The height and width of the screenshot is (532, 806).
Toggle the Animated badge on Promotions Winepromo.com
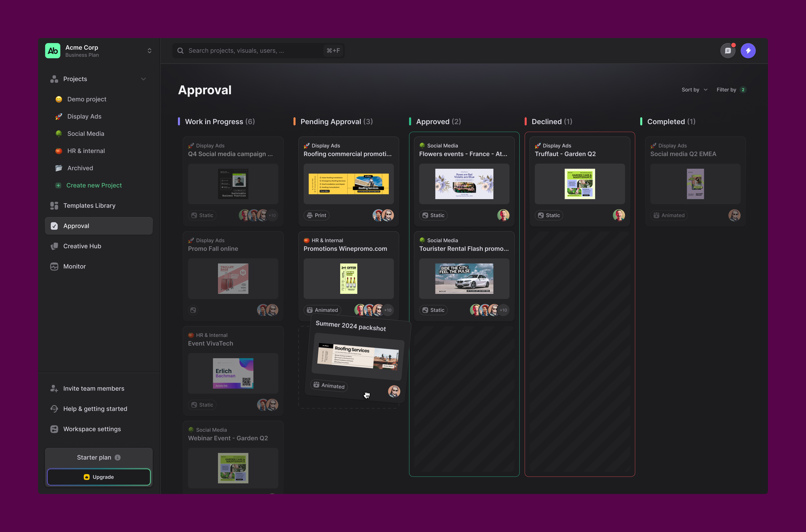[x=322, y=310]
